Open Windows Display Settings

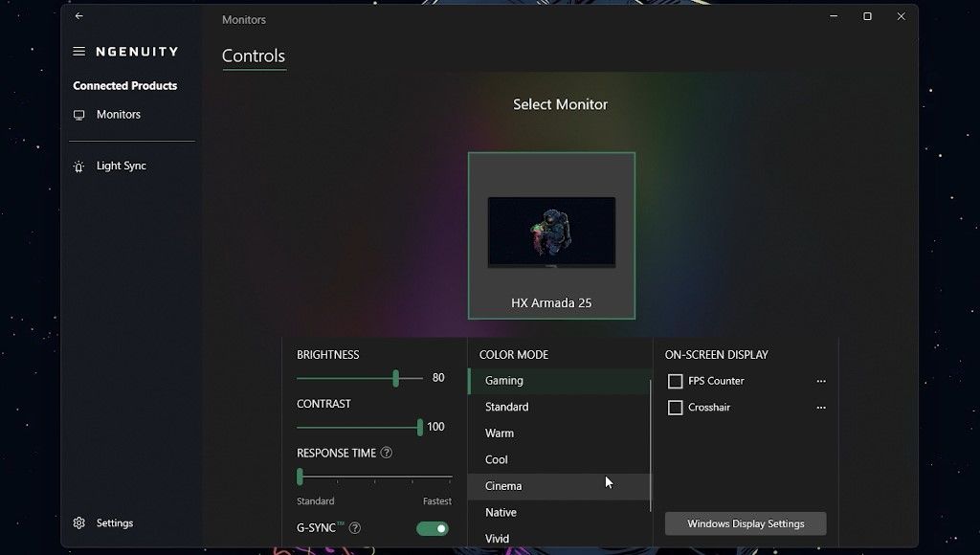click(x=746, y=523)
